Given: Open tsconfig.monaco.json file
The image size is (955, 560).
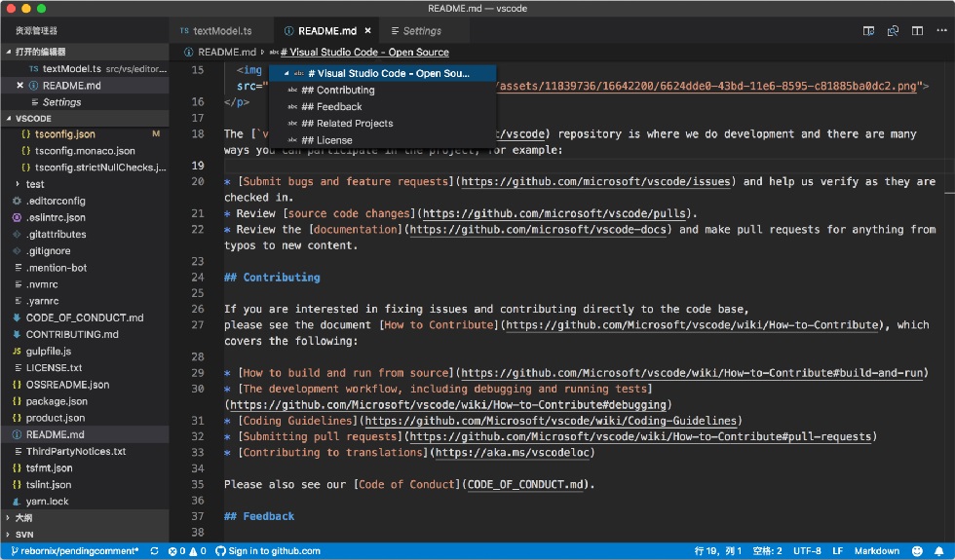Looking at the screenshot, I should point(85,150).
